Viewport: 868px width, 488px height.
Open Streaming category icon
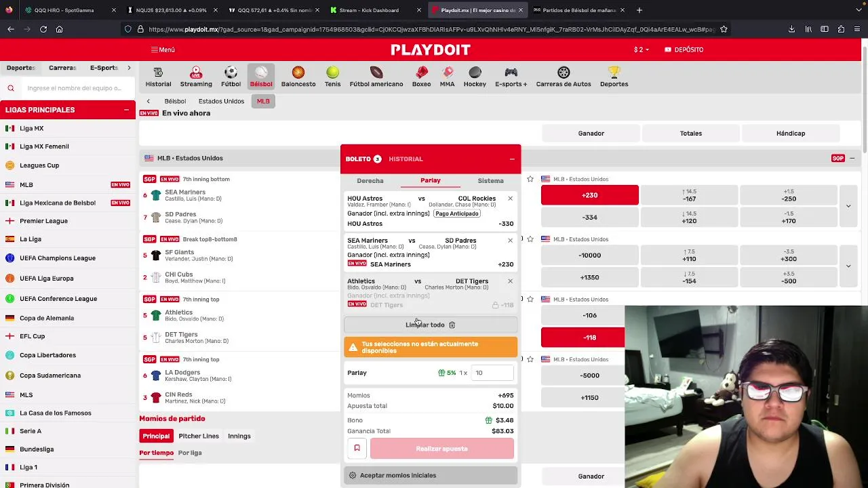pos(196,73)
